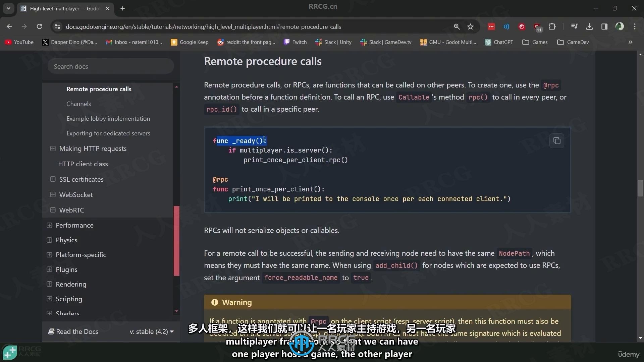Open the Downloads icon in toolbar
The image size is (644, 362).
pos(589,26)
